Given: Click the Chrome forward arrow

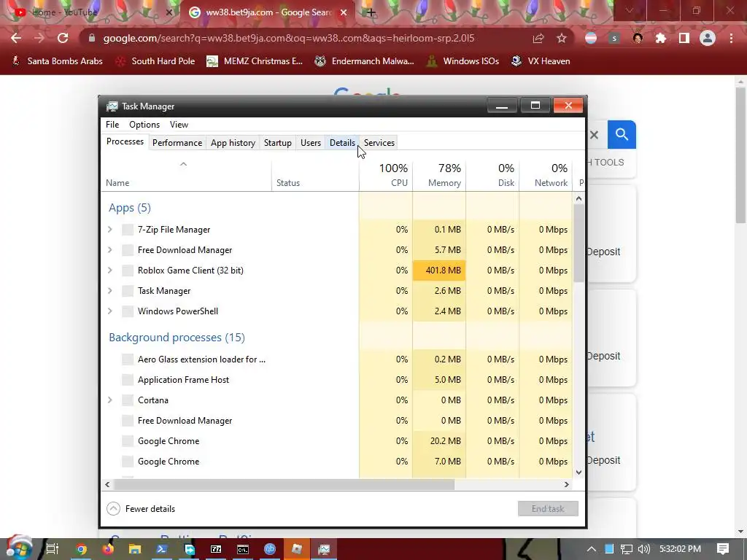Looking at the screenshot, I should point(39,38).
